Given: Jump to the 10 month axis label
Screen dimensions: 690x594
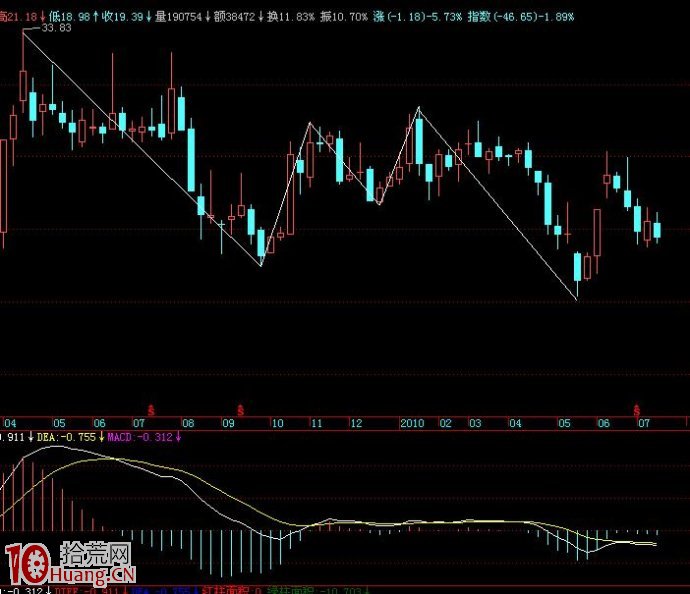Looking at the screenshot, I should (x=277, y=423).
